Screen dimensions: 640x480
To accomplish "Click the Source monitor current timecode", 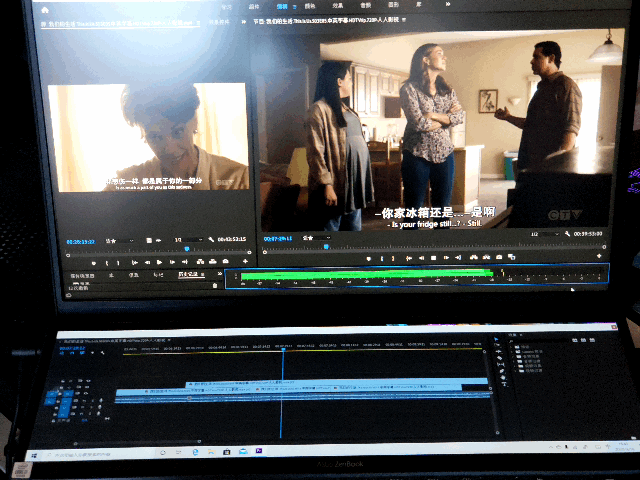I will (x=80, y=242).
